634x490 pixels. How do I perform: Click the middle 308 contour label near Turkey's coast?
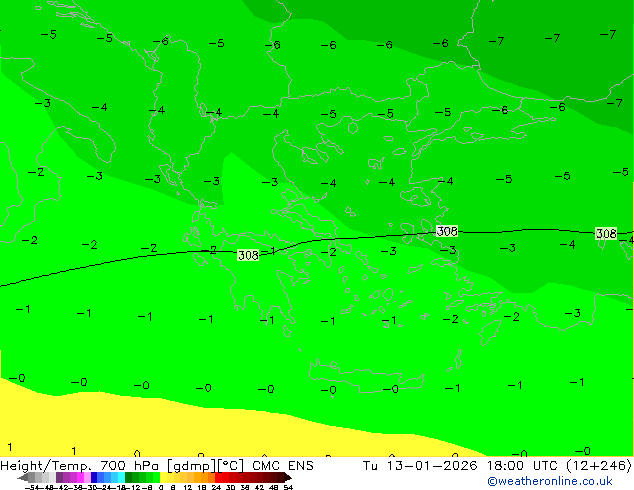[x=447, y=231]
